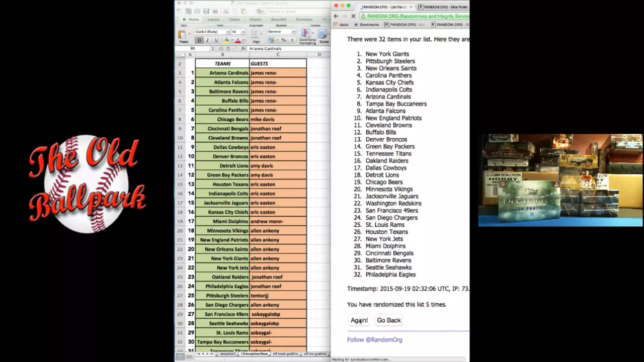Click the Go Back button

click(389, 320)
